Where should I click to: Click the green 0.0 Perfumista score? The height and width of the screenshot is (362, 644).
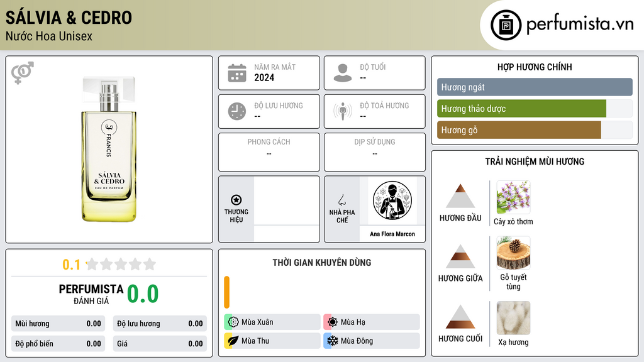click(x=143, y=293)
